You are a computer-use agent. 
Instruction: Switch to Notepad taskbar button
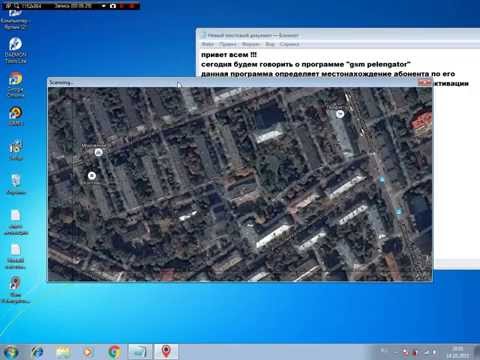coord(140,352)
